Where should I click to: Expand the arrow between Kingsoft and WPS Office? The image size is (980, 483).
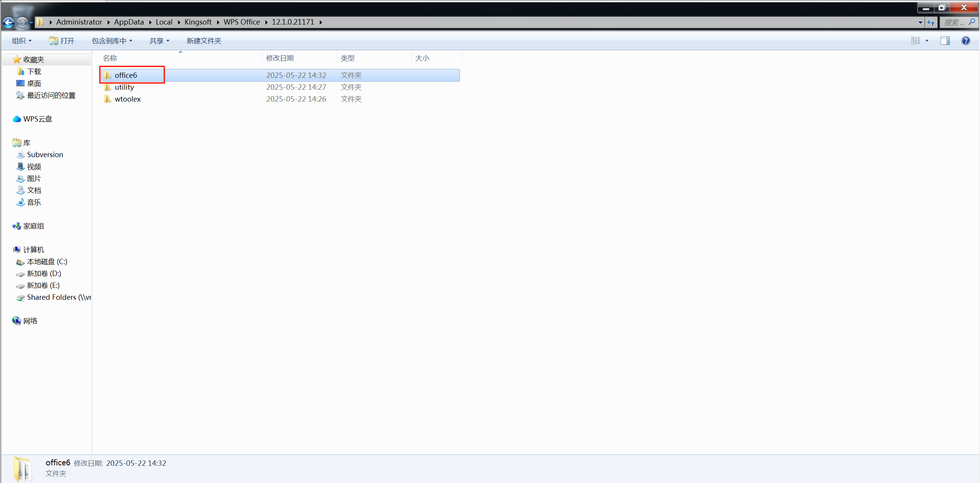click(x=218, y=22)
